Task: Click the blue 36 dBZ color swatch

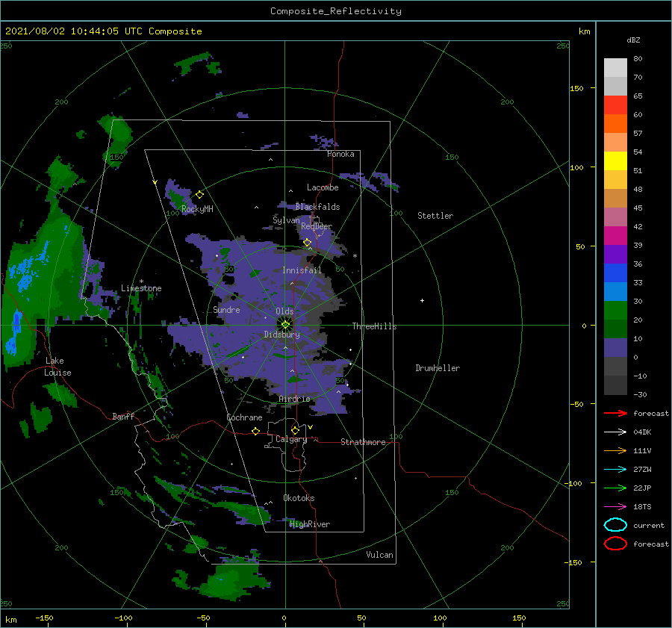Action: (x=615, y=273)
